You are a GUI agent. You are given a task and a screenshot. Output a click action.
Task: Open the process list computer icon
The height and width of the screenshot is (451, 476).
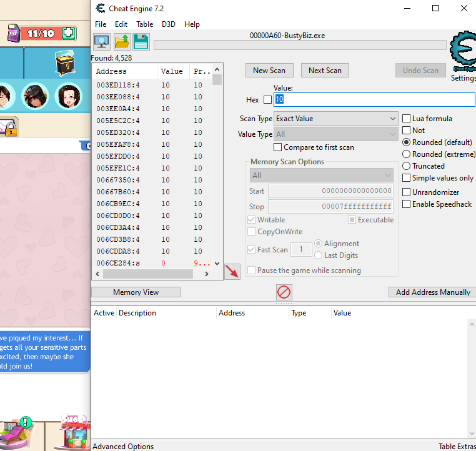(x=101, y=42)
